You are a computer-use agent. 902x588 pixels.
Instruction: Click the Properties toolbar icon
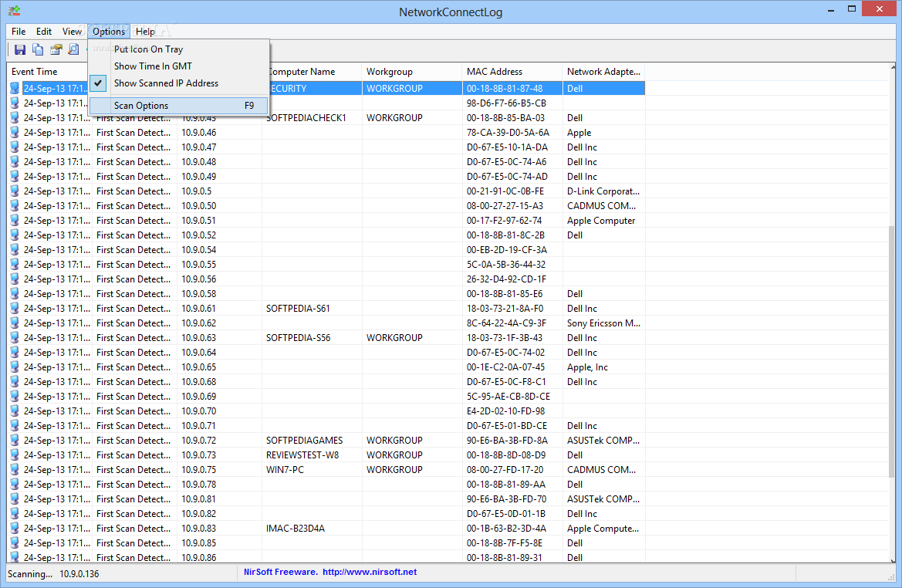(56, 50)
